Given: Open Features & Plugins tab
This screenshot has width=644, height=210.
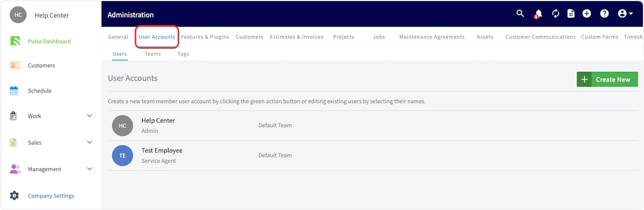Looking at the screenshot, I should (205, 37).
